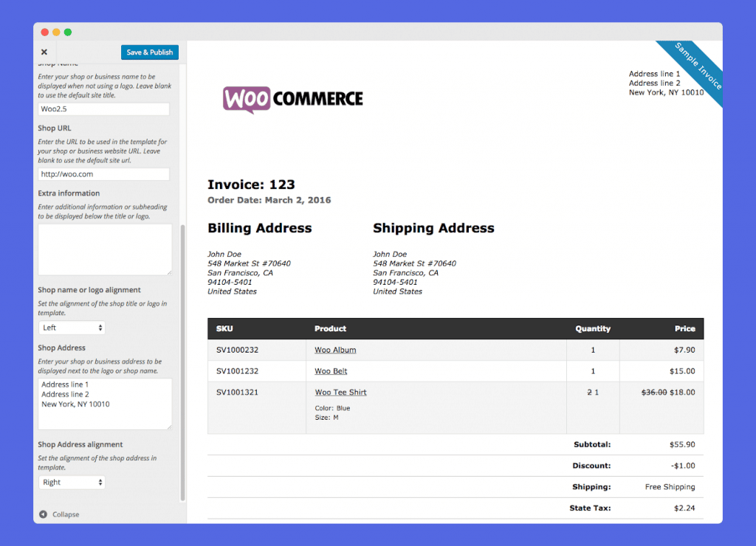Open the Shop name or logo alignment dropdown
The width and height of the screenshot is (756, 546).
(x=72, y=328)
